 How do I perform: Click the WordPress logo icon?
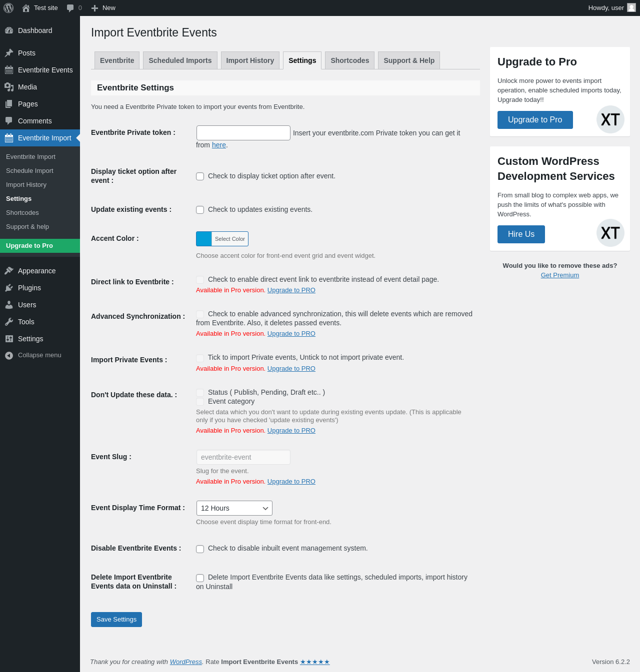(8, 8)
